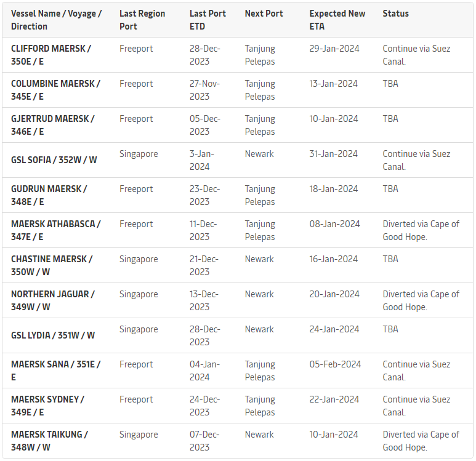Screen dimensions: 476x461
Task: Click the 05-Feb-2024 expected ETA cell
Action: pyautogui.click(x=335, y=364)
